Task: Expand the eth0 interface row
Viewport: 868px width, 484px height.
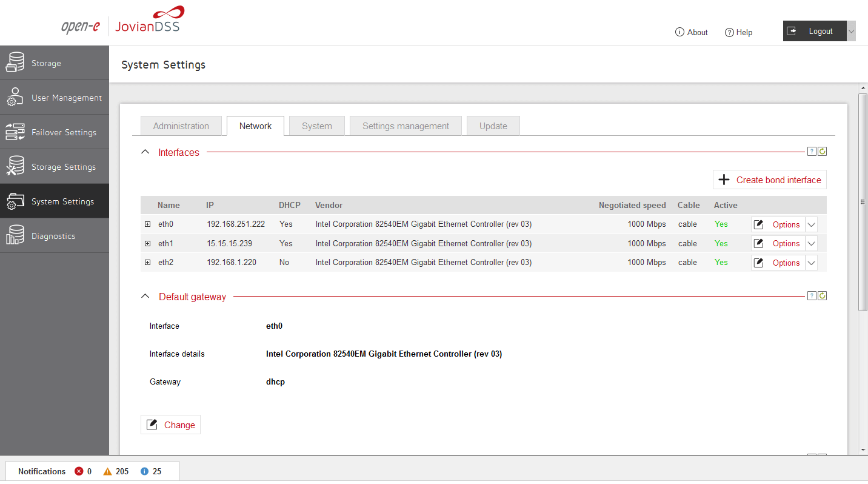Action: [x=147, y=224]
